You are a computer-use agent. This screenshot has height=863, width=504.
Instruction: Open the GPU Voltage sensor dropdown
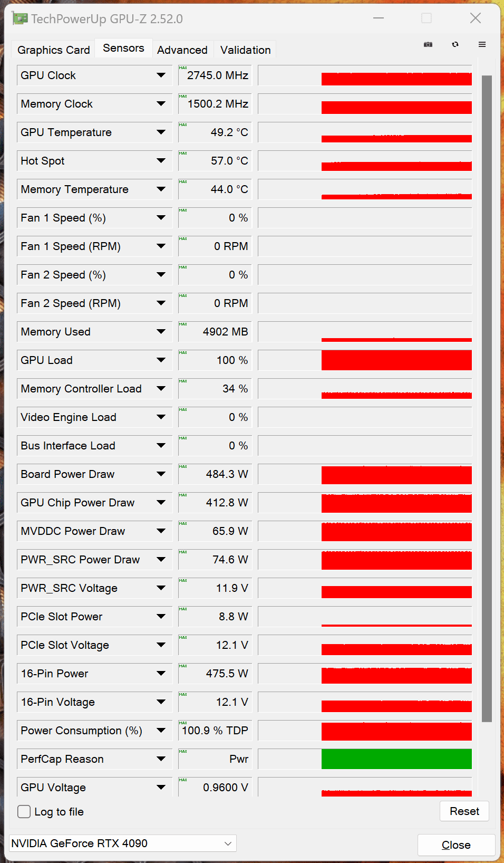coord(161,788)
